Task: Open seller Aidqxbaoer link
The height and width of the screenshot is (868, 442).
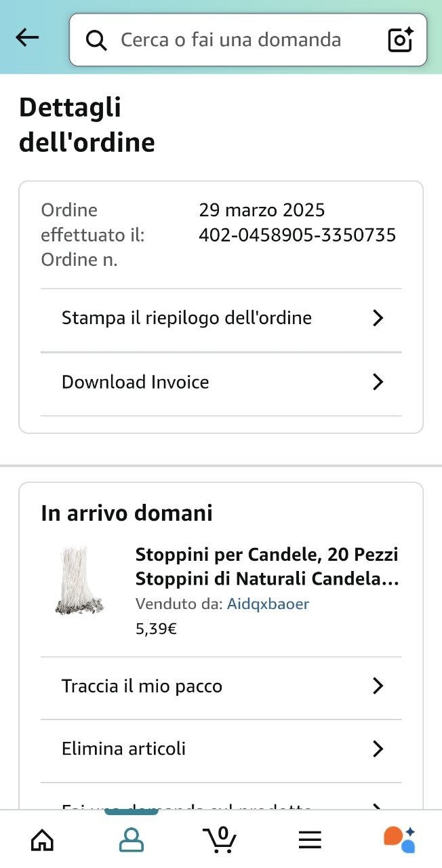Action: pyautogui.click(x=268, y=604)
